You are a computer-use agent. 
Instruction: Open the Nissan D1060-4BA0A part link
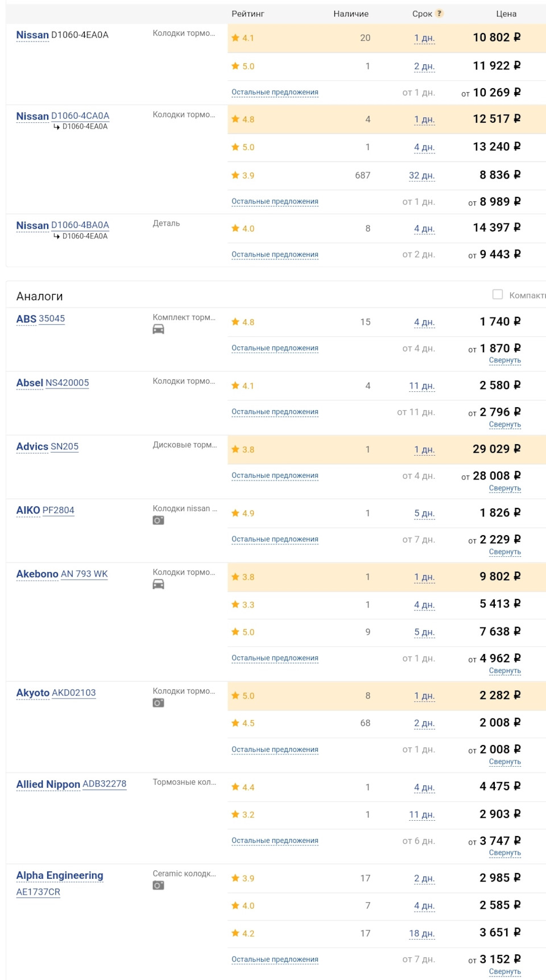click(80, 225)
